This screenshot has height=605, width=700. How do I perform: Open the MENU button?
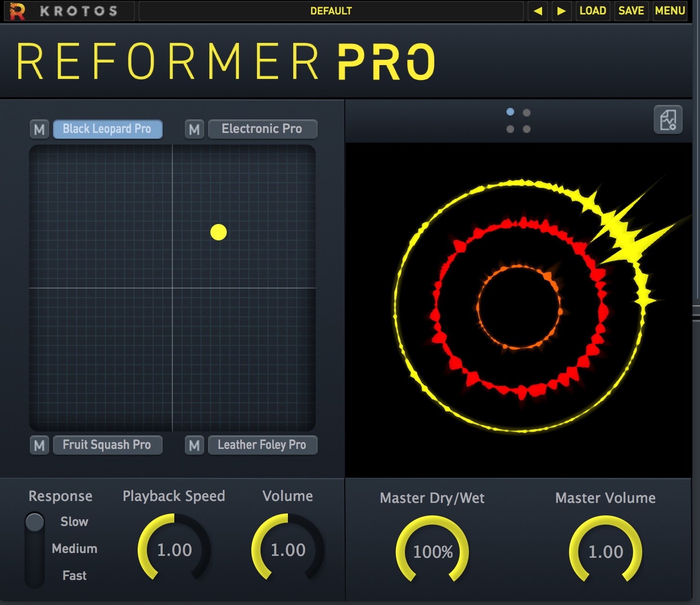tap(670, 11)
